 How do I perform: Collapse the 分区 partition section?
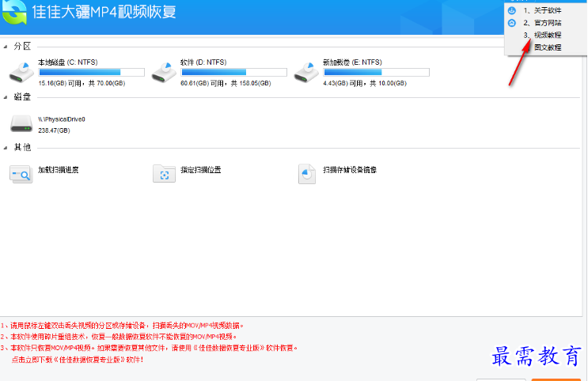[6, 47]
